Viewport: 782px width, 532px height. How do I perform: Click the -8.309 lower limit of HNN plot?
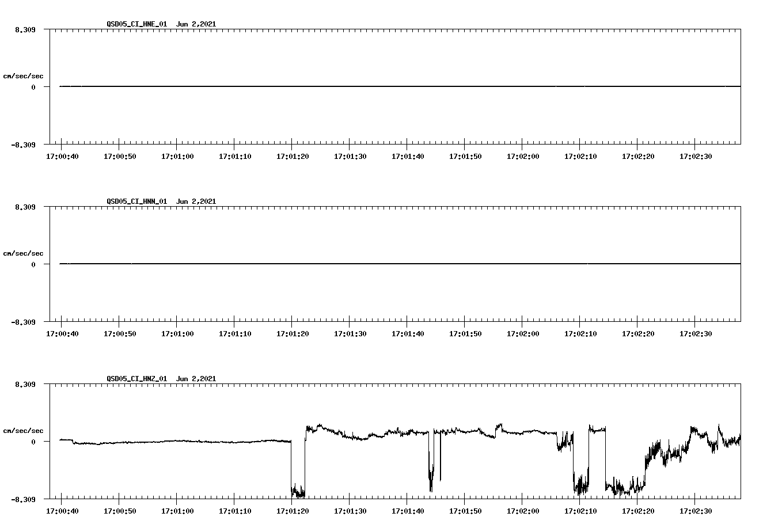(24, 322)
